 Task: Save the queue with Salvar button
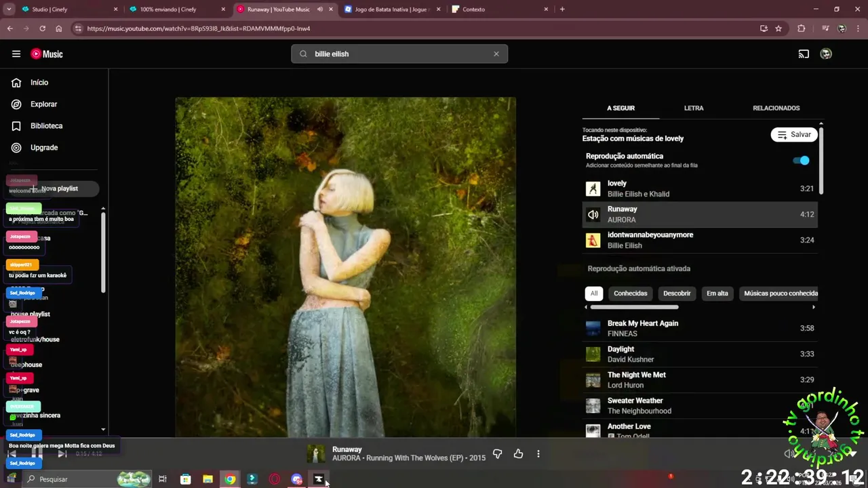click(794, 135)
